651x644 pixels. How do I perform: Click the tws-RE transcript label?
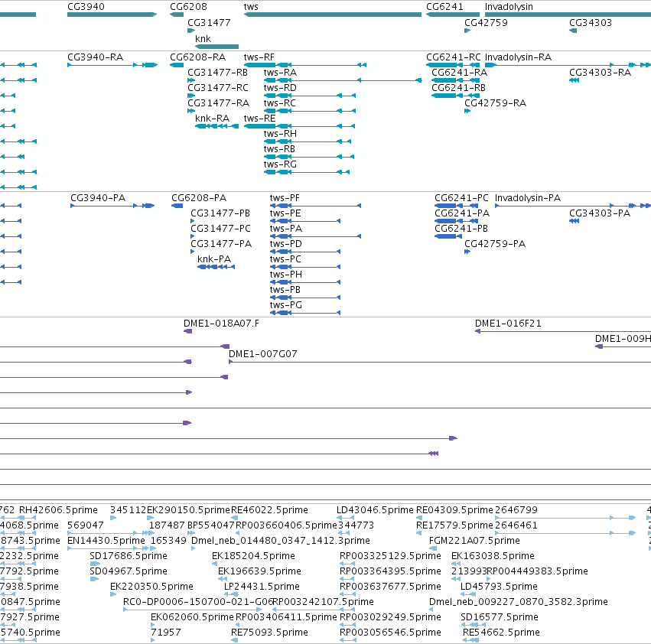[259, 119]
